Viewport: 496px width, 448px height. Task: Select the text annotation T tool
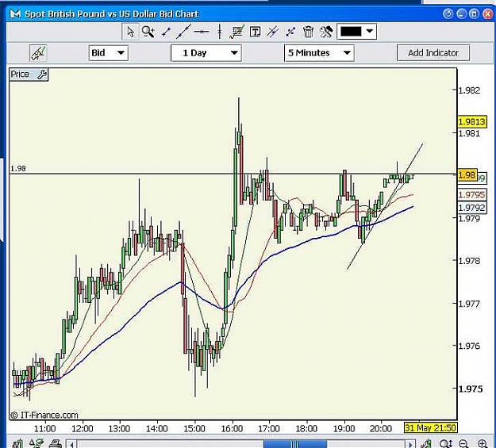(255, 32)
